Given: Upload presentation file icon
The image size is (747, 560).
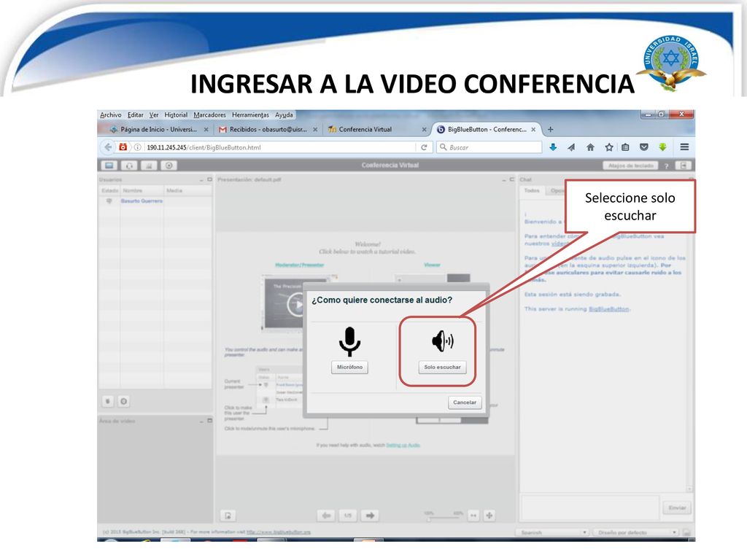Looking at the screenshot, I should tap(228, 516).
